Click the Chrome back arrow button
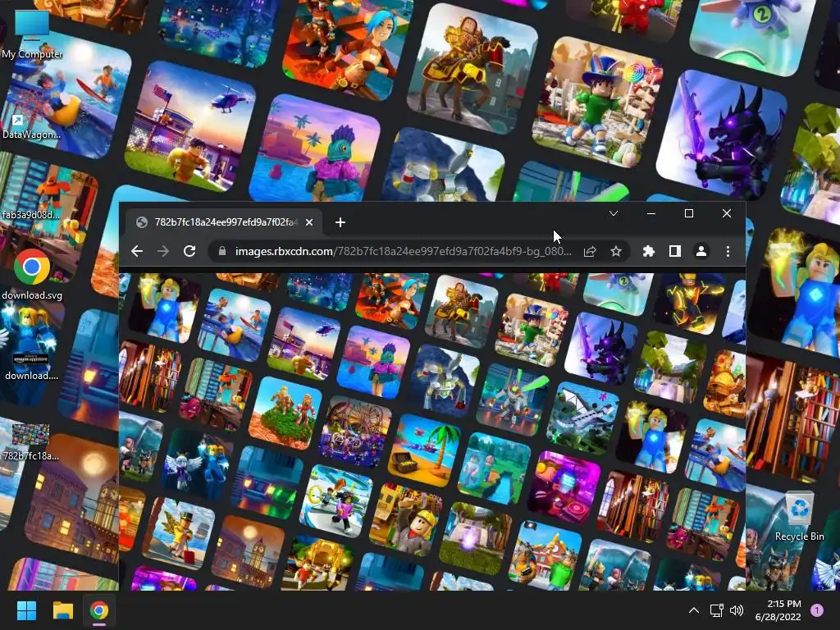Screen dimensions: 840x630 click(137, 251)
